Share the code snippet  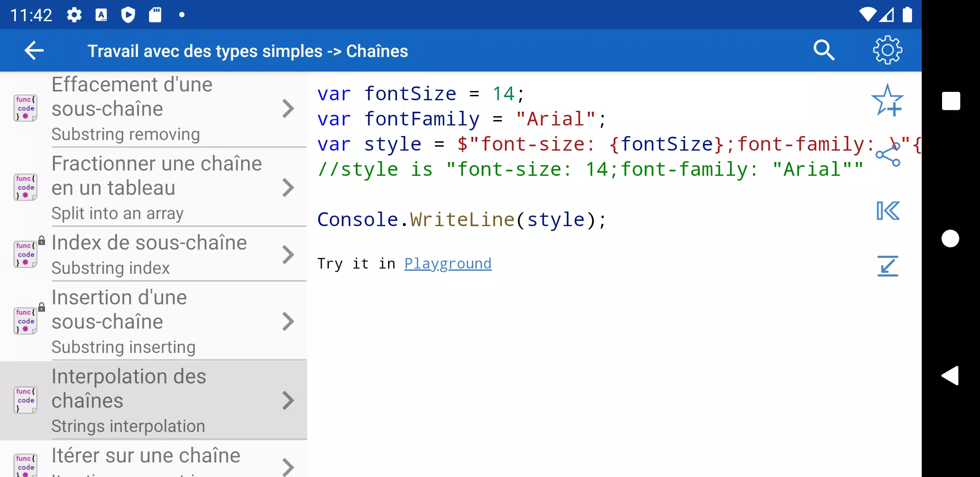(887, 155)
